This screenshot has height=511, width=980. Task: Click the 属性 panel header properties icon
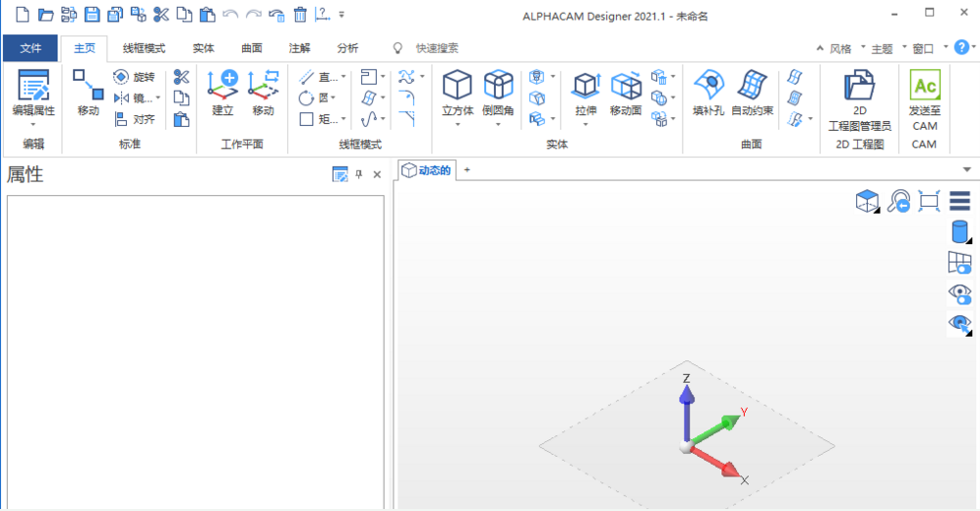point(340,174)
